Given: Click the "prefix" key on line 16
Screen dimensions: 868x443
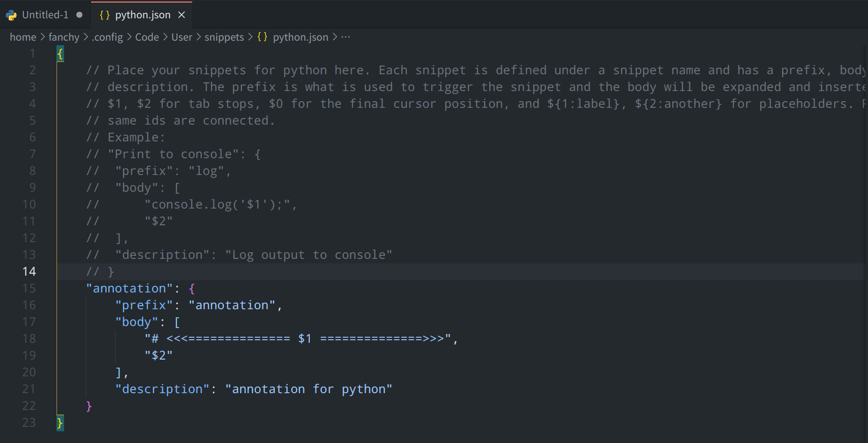Looking at the screenshot, I should pyautogui.click(x=144, y=305).
